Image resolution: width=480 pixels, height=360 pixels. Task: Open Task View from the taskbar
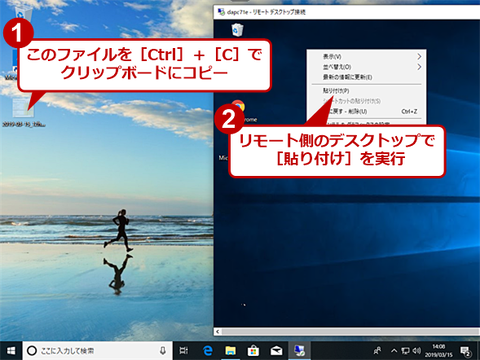(184, 351)
